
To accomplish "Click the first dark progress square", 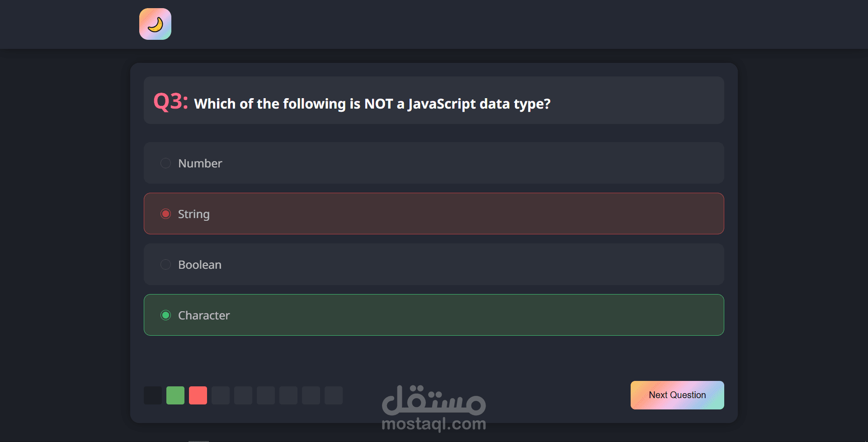I will (153, 395).
